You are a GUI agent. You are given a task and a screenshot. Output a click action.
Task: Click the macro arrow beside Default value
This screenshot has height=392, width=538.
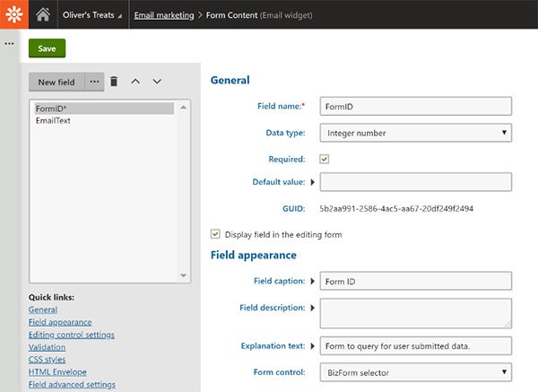(312, 182)
